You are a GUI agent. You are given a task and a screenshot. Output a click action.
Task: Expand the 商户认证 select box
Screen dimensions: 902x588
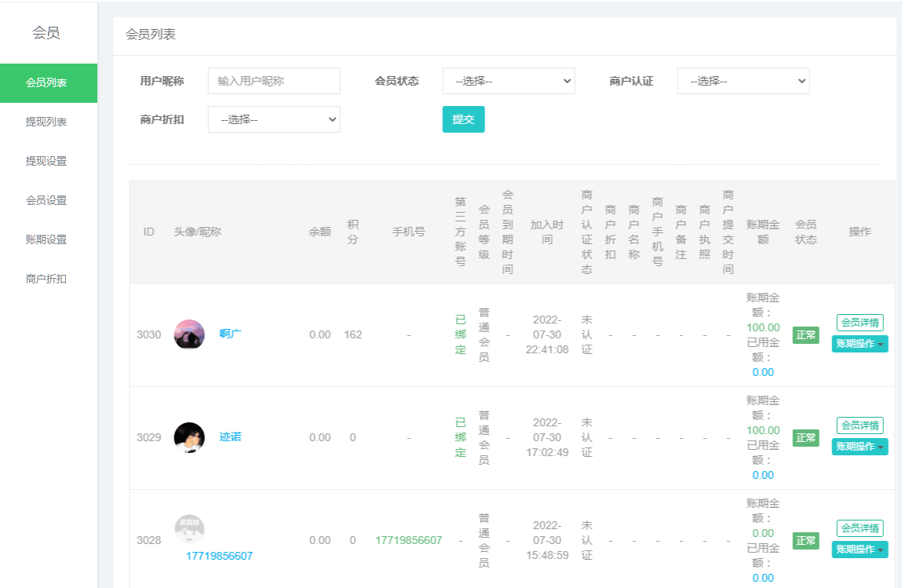click(743, 81)
